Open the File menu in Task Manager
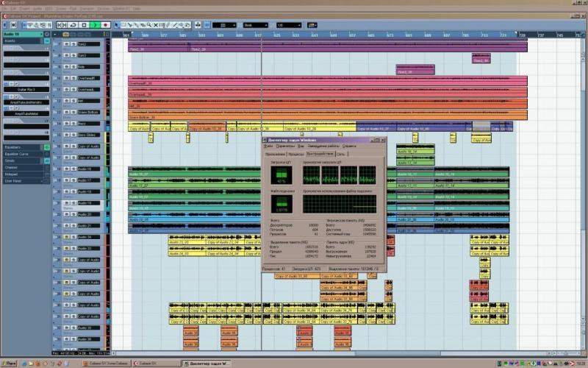 [268, 146]
